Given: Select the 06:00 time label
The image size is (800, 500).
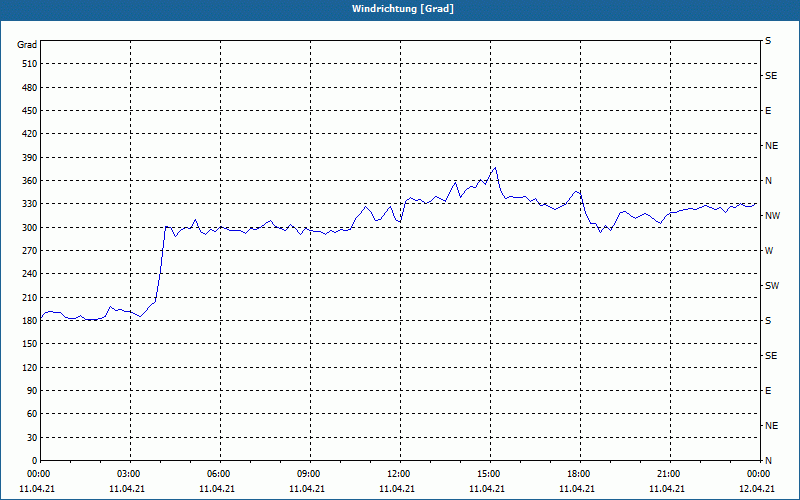Looking at the screenshot, I should (220, 474).
